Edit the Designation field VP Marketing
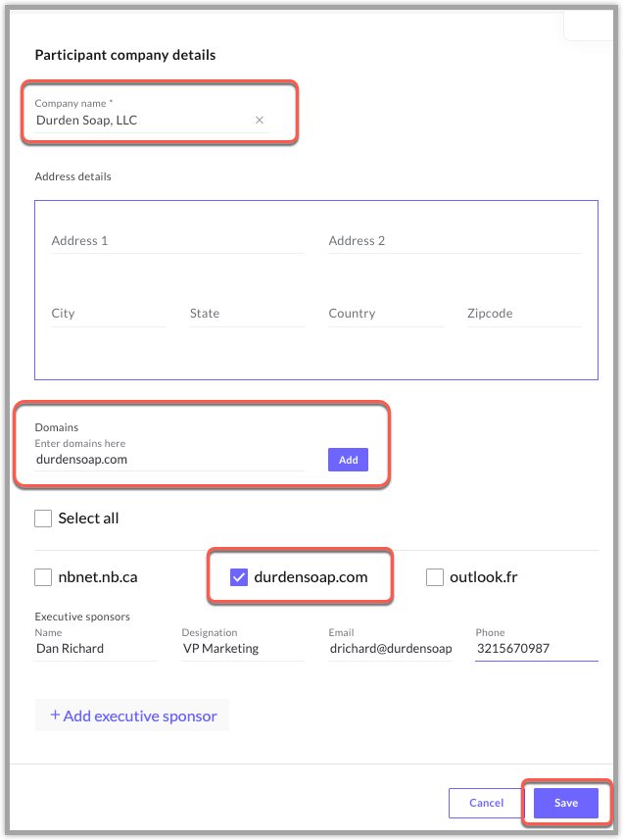Screen dimensions: 623x840 coord(243,649)
